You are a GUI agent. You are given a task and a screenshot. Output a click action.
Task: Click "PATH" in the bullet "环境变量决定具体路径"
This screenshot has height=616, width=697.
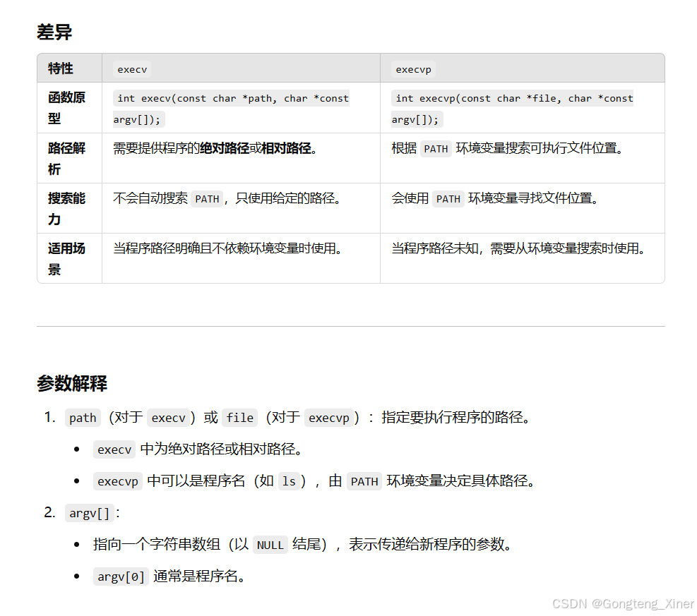coord(364,481)
